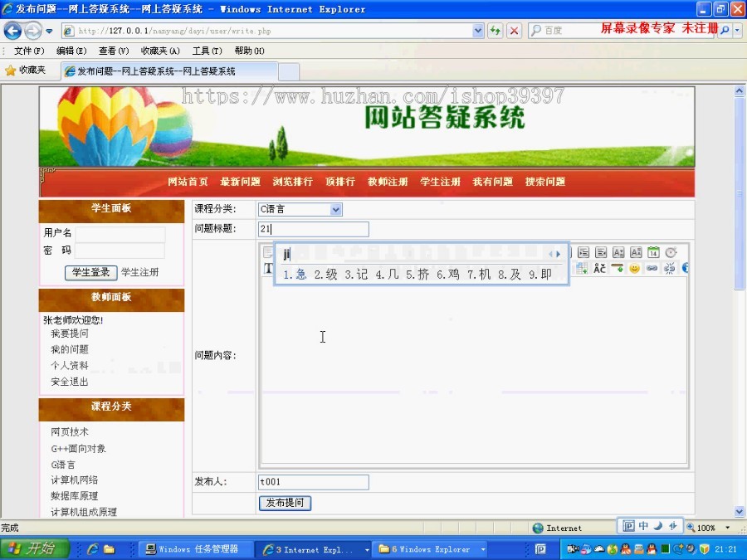Image resolution: width=747 pixels, height=560 pixels.
Task: Click the green Refresh icon by address bar
Action: (x=496, y=31)
